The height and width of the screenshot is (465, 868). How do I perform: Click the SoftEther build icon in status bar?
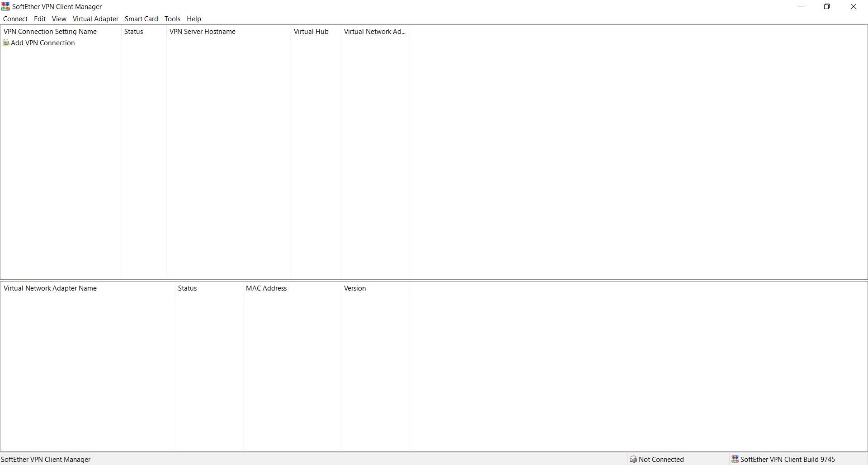pyautogui.click(x=735, y=460)
